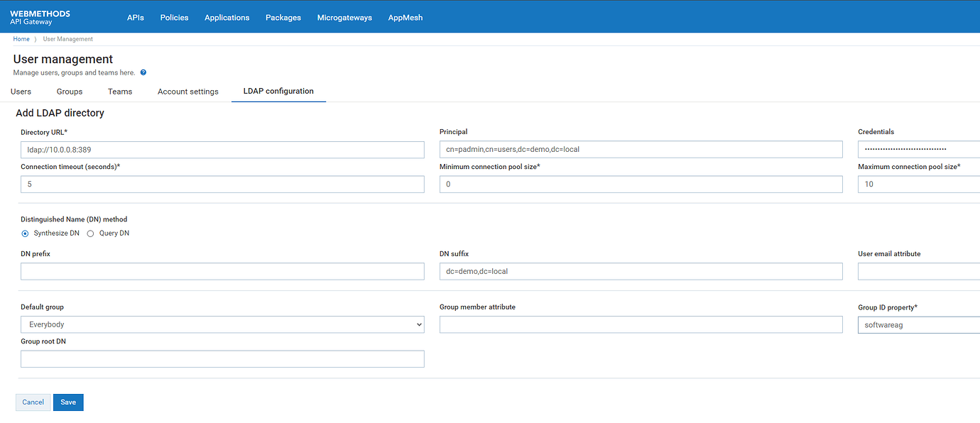Switch to the Groups tab
This screenshot has height=423, width=980.
click(x=70, y=92)
